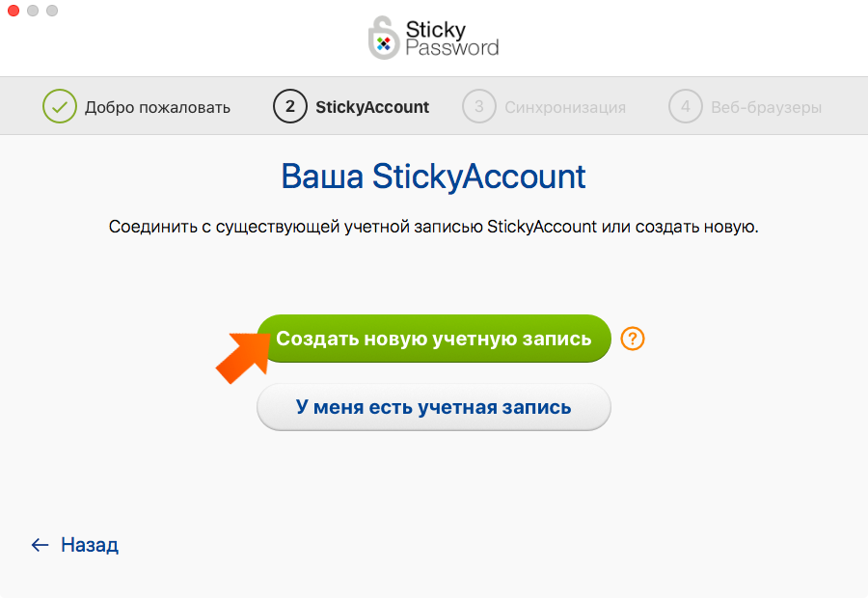Open the orange question mark help icon

pos(632,339)
